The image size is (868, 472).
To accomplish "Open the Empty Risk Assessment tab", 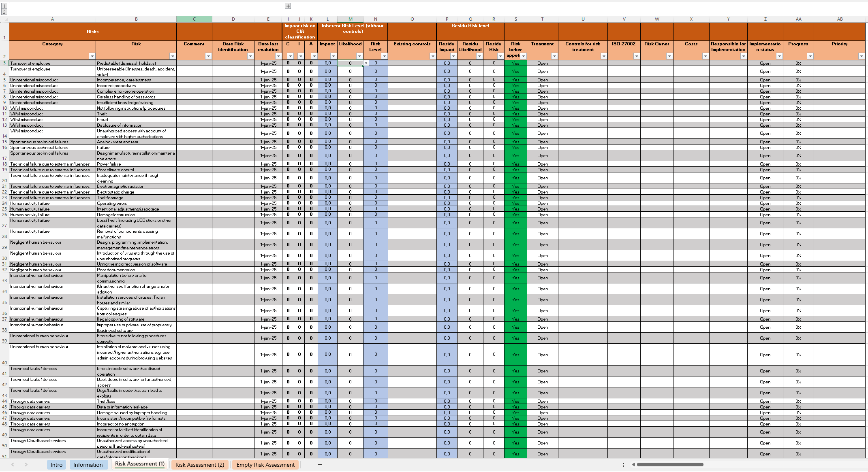I will (x=265, y=465).
